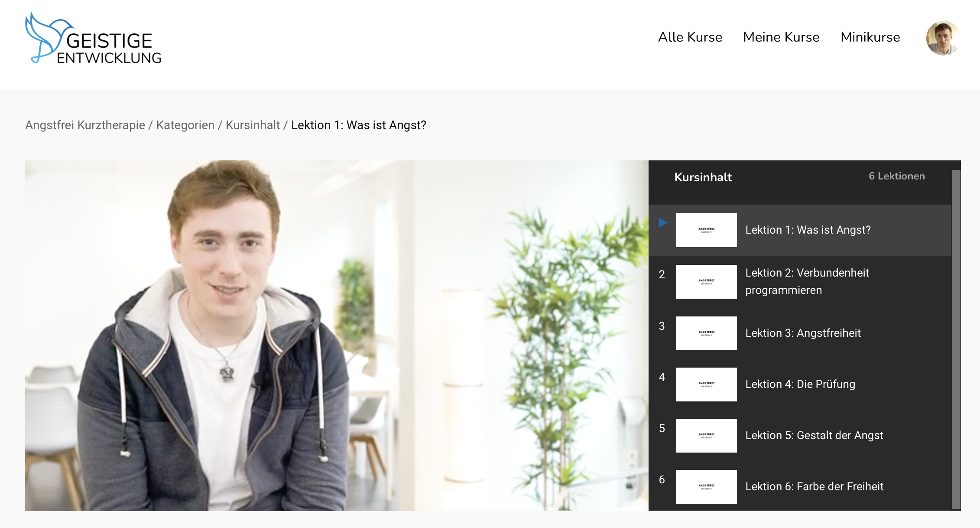Open Lektion 5: Gestalt der Angst
This screenshot has width=980, height=528.
(x=814, y=435)
